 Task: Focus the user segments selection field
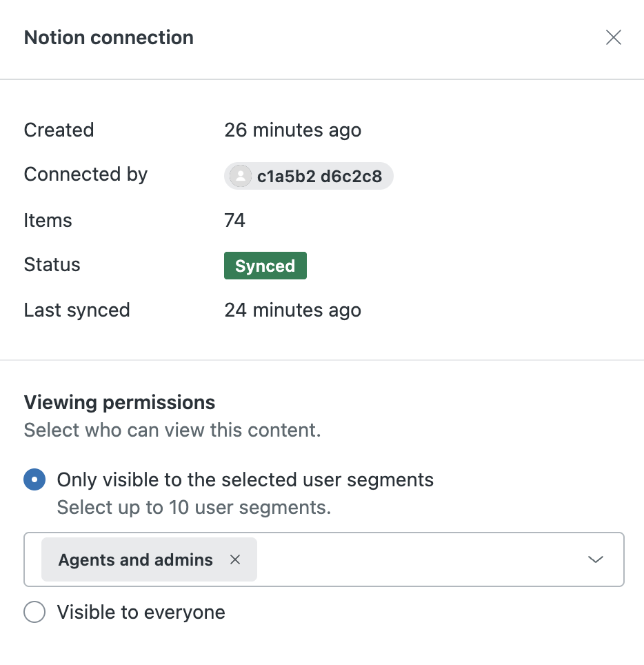point(414,559)
